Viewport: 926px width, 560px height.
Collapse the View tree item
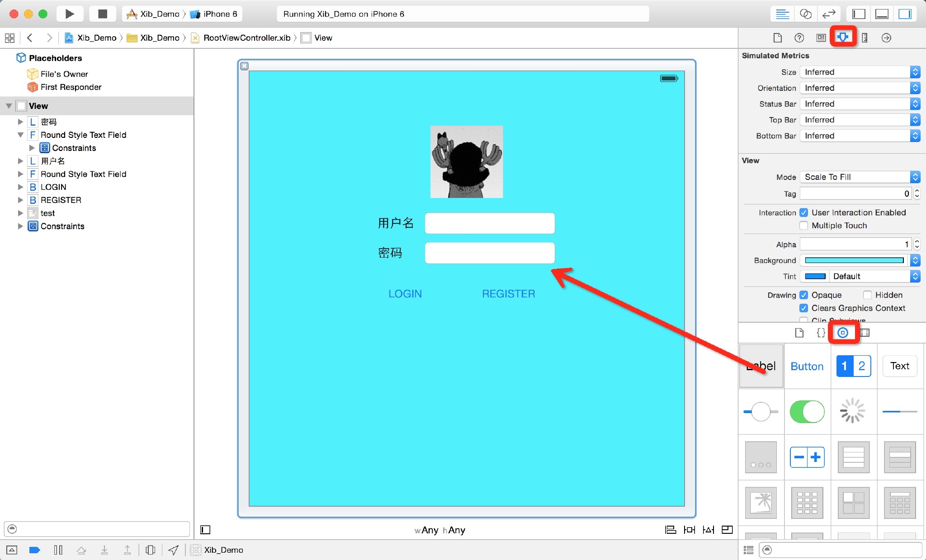(x=9, y=106)
